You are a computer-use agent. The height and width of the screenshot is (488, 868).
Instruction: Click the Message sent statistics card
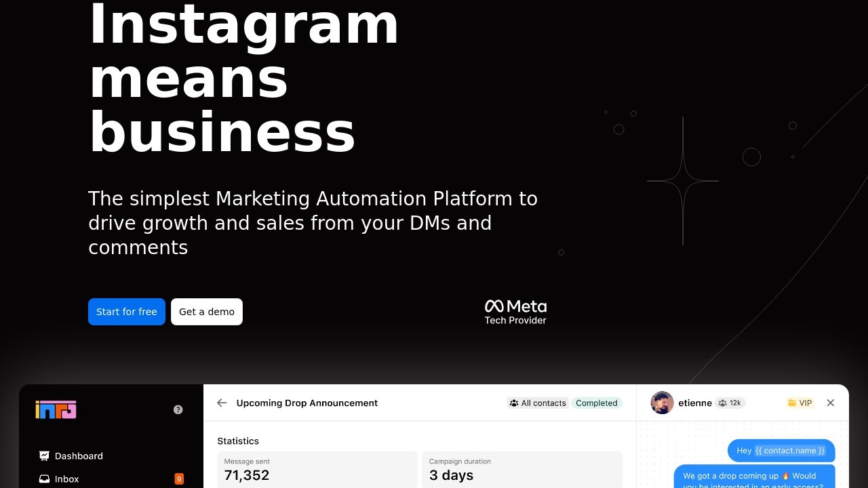(317, 469)
